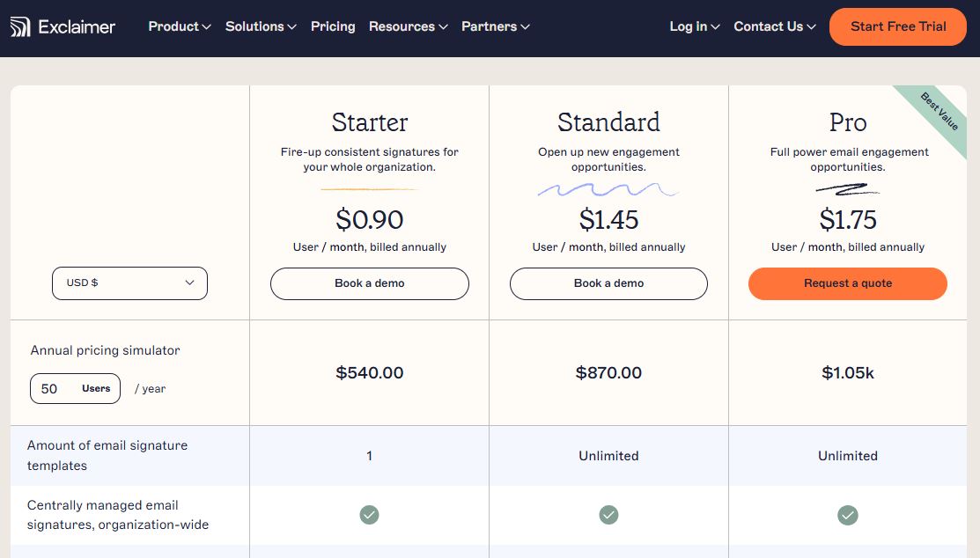Click Open up new engagement opportunities text

click(x=608, y=159)
